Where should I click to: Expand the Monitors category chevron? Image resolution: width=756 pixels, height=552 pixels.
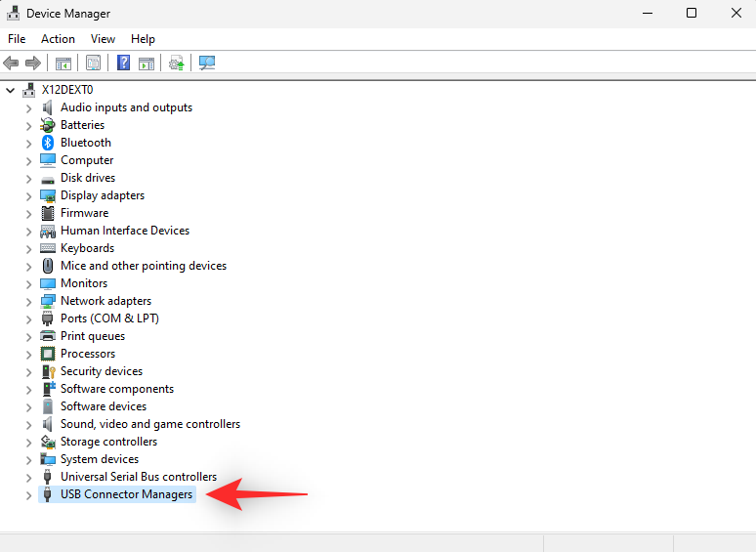click(28, 284)
